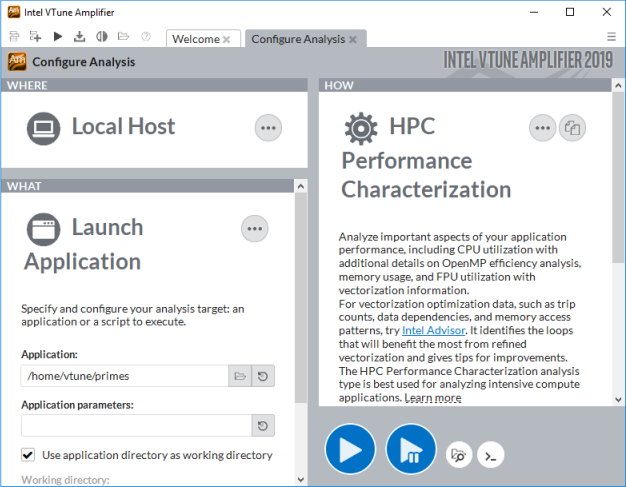Viewport: 626px width, 487px height.
Task: Click the Learn more link
Action: point(433,398)
